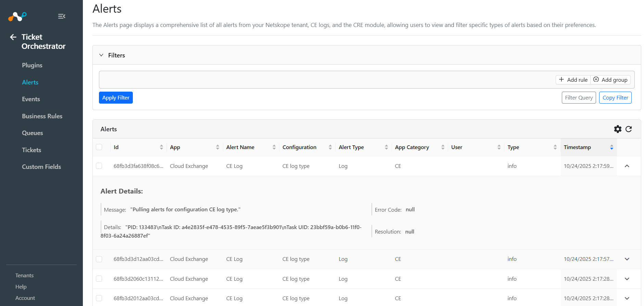Click the Apply Filter button

[x=116, y=98]
